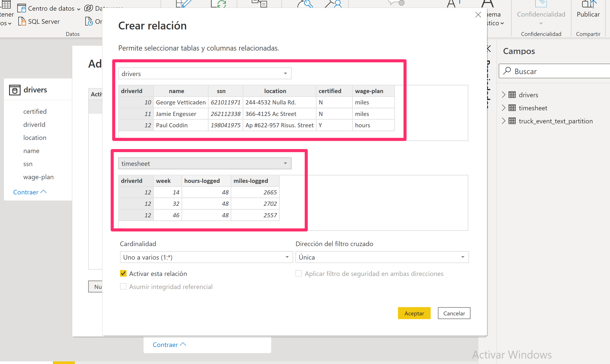
Task: Click the drivers card header title
Action: click(x=35, y=90)
